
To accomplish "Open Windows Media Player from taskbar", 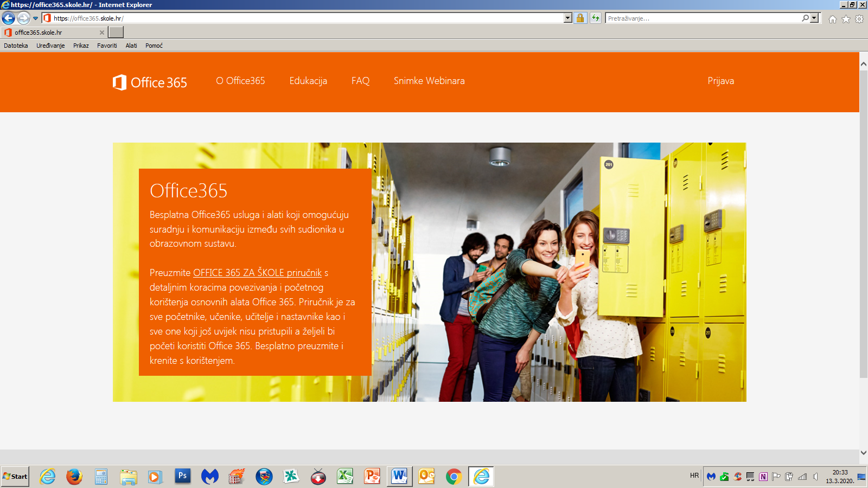I will (155, 477).
